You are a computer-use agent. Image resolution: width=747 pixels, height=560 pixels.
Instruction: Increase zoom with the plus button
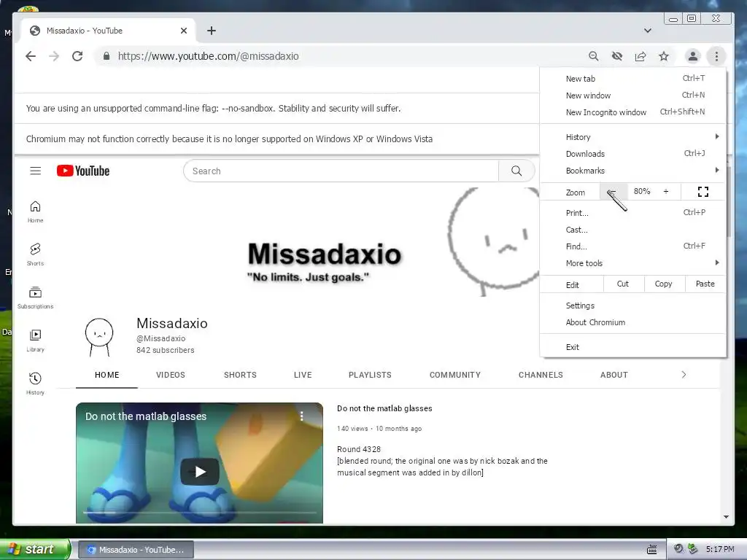click(x=666, y=192)
